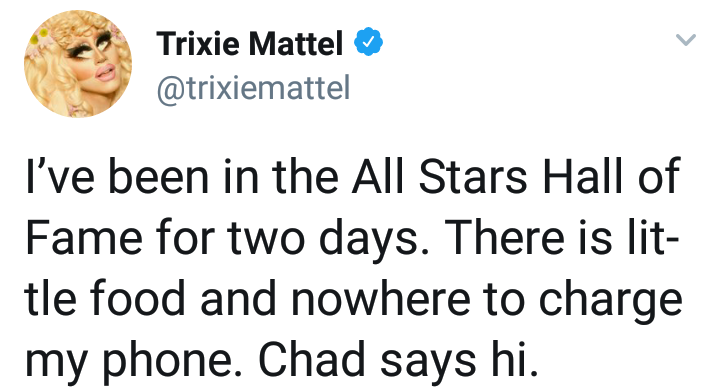This screenshot has height=389, width=720.
Task: Click 'All Stars' in the tweet text
Action: click(x=439, y=176)
